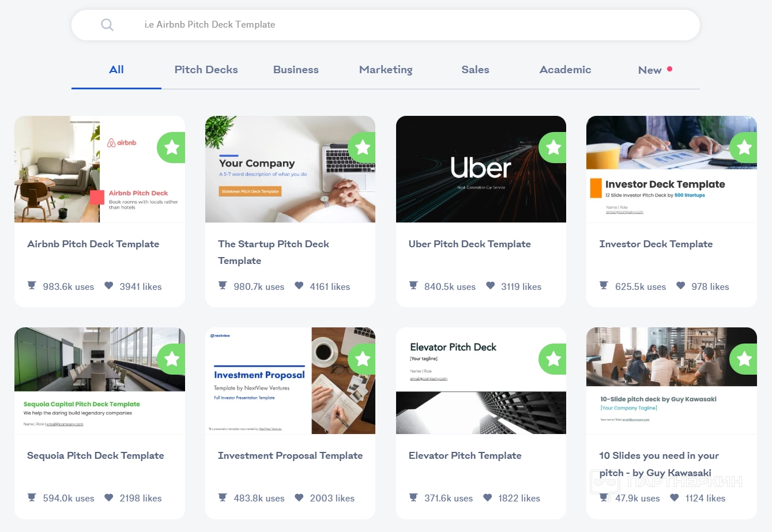This screenshot has width=772, height=532.
Task: Select the Uber template thumbnail image
Action: [x=481, y=169]
